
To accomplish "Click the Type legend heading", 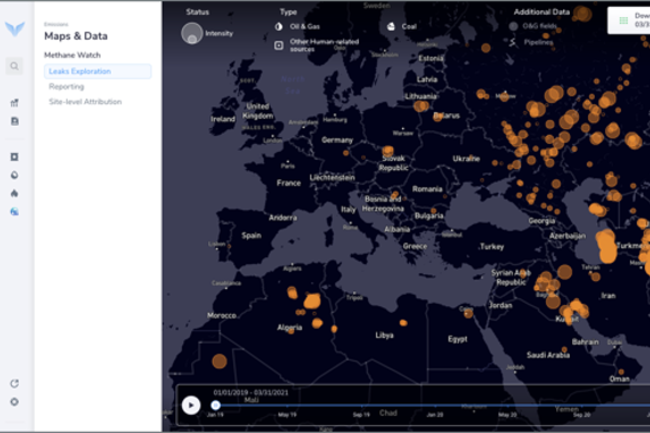I will click(x=288, y=12).
